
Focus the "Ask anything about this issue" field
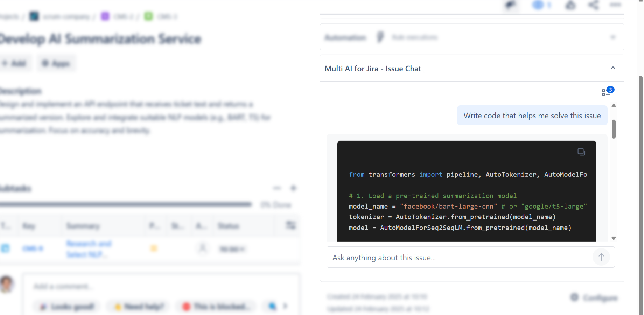(x=458, y=258)
